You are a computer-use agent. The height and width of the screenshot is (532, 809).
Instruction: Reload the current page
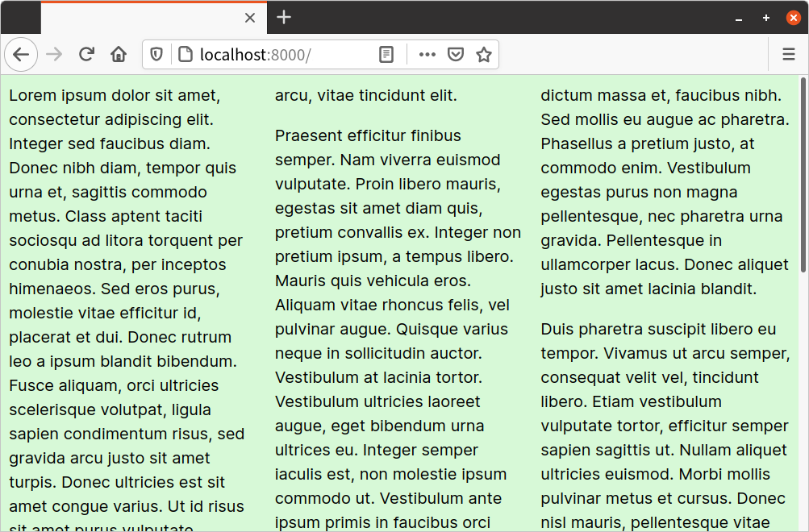click(x=86, y=54)
